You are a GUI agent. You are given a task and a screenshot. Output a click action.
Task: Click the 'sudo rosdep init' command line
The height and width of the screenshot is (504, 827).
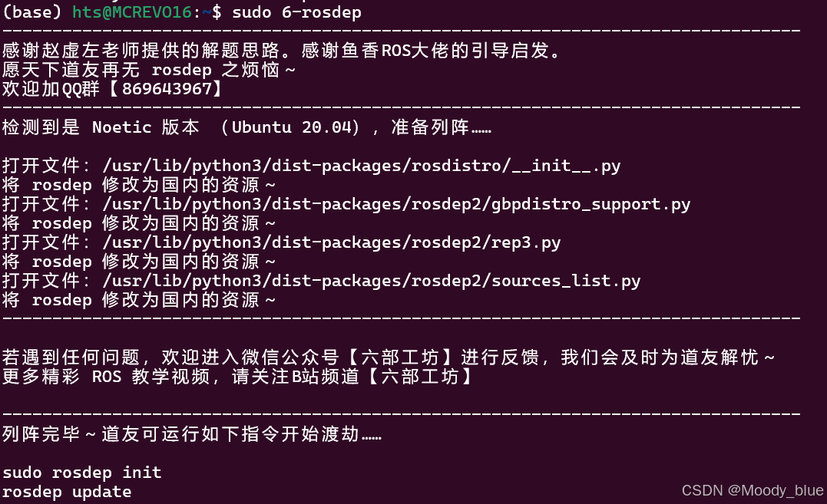[81, 473]
